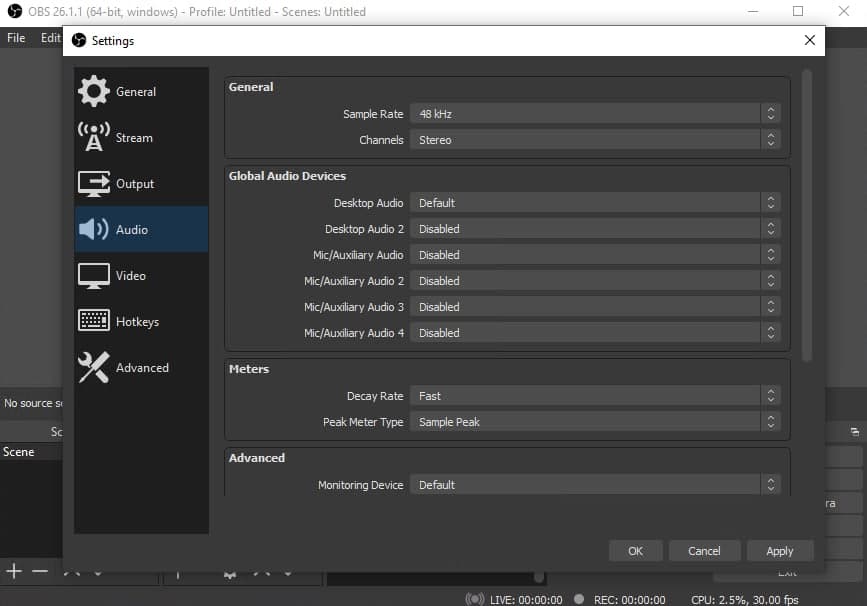
Task: Click the Global Audio Devices section heading
Action: coord(288,176)
